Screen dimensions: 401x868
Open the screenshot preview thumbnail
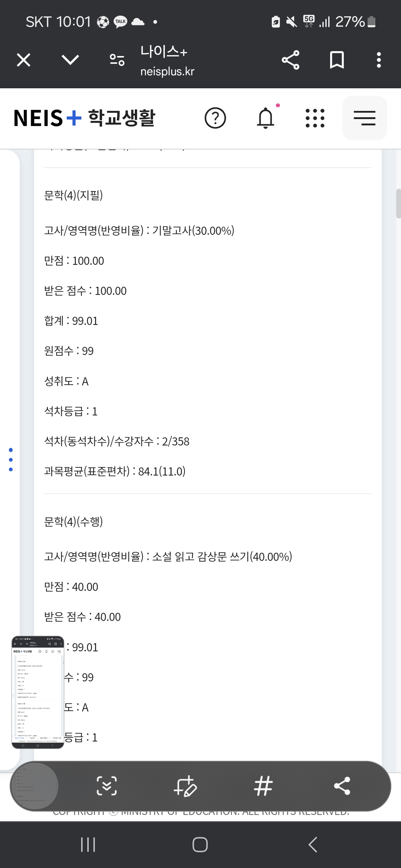pos(38,692)
